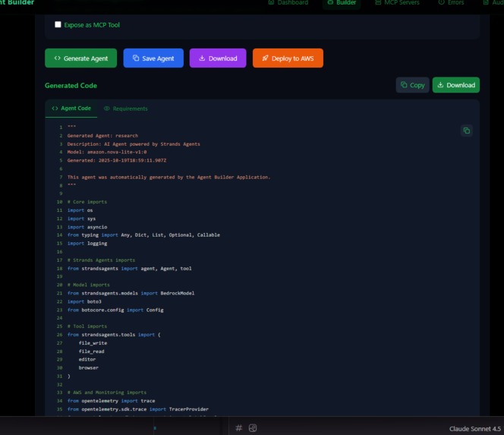Click the code icon on Generate Agent button

58,58
